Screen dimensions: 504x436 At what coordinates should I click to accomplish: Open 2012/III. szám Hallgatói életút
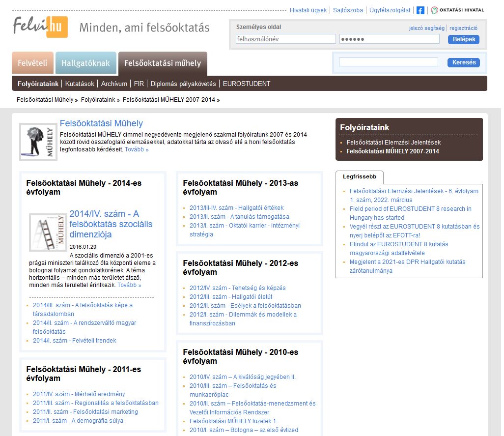[x=231, y=297]
